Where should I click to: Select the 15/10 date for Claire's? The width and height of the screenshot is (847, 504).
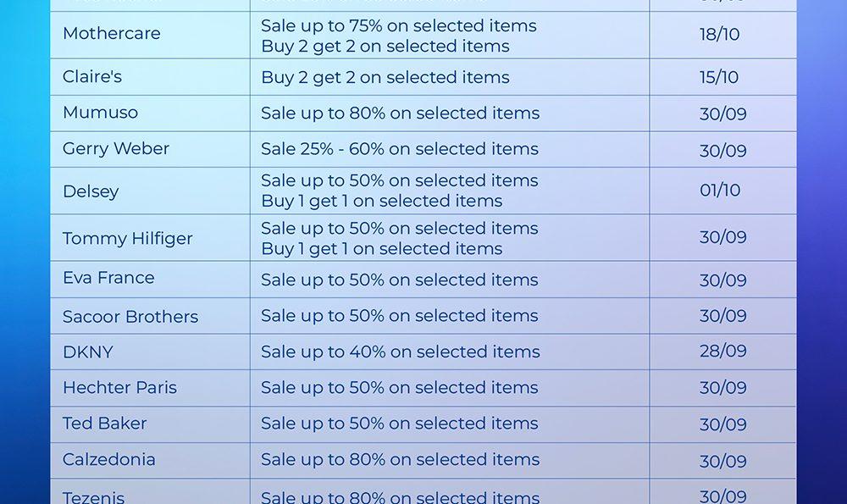[x=719, y=77]
